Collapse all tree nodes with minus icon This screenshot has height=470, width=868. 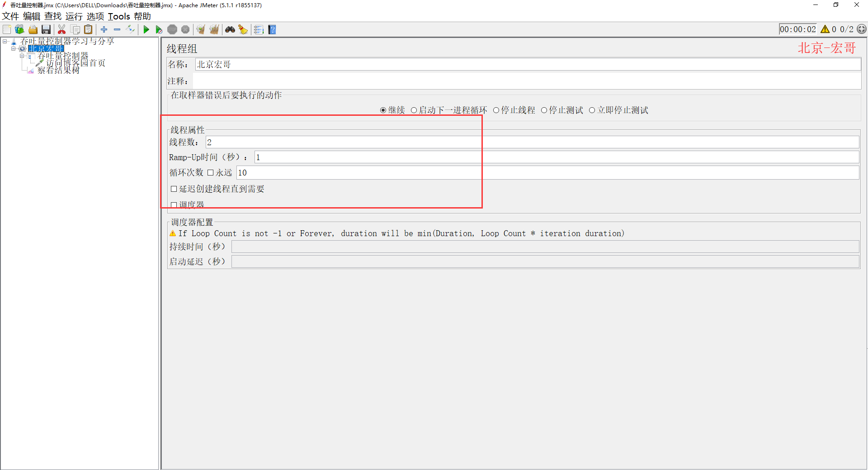117,29
